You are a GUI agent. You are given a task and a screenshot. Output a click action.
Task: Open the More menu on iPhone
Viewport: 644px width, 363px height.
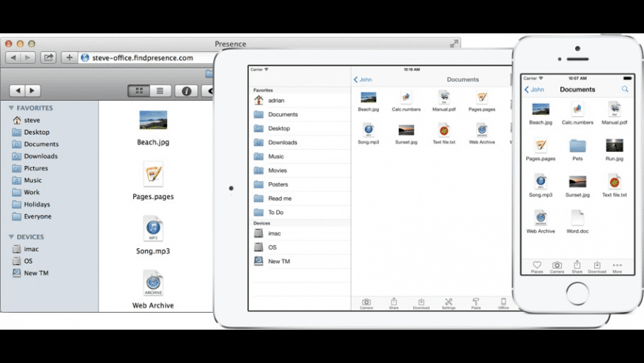tap(617, 267)
